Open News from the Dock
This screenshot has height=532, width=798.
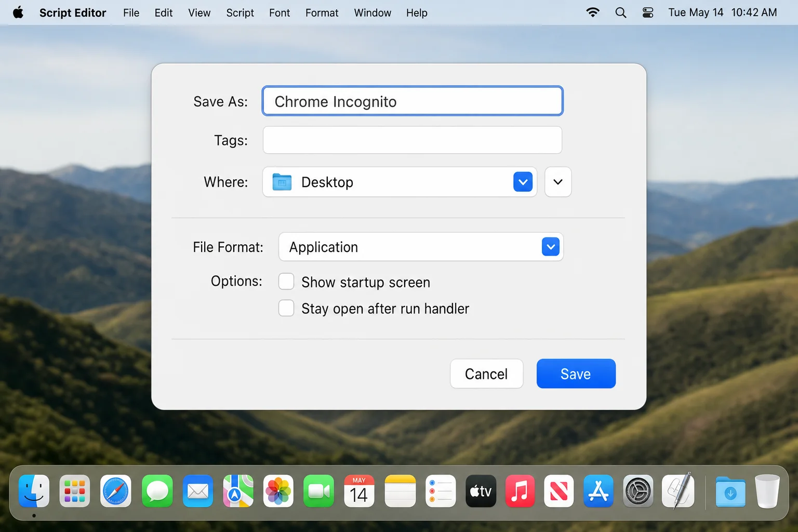(559, 491)
